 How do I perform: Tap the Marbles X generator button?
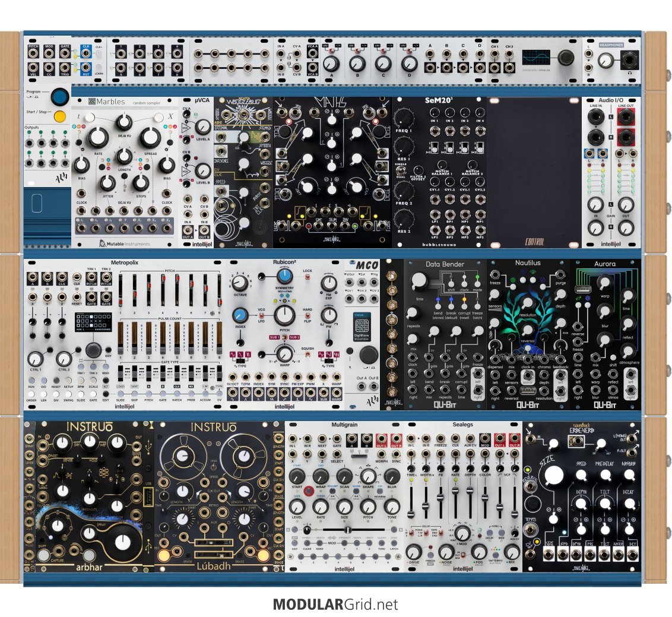coord(159,117)
